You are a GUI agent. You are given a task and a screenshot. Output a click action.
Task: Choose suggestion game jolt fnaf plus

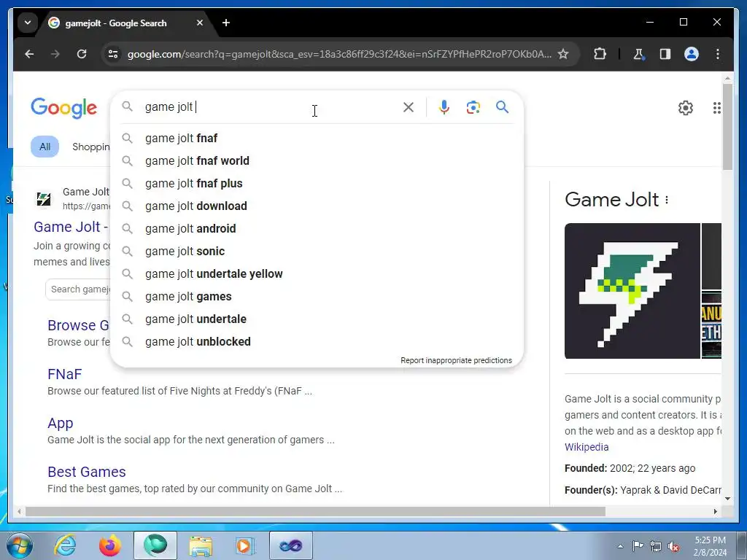tap(317, 183)
